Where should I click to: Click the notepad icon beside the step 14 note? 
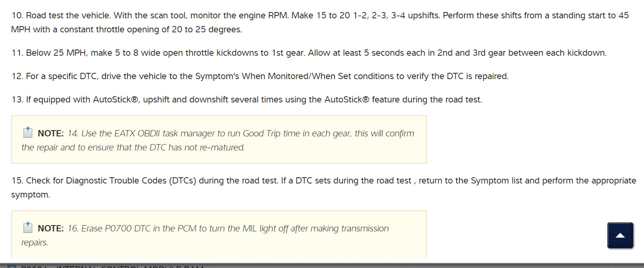[28, 132]
